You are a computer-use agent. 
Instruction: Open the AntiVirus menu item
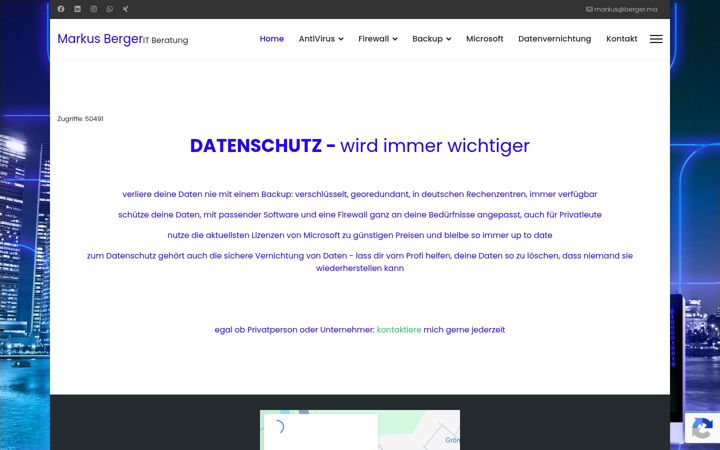[x=317, y=39]
